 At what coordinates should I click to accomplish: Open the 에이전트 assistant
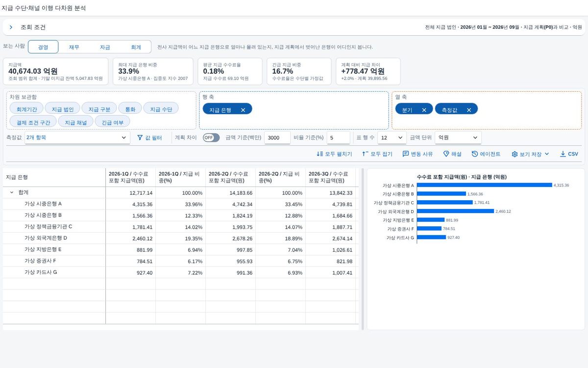click(486, 154)
